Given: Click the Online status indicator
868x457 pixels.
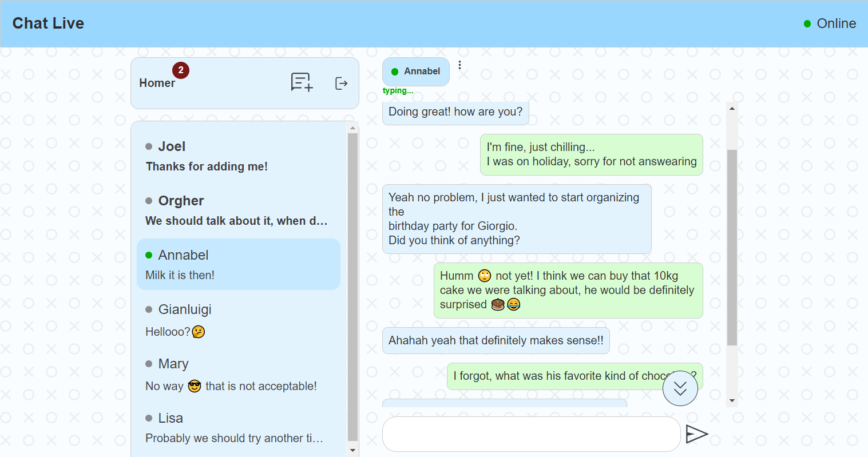Looking at the screenshot, I should [830, 23].
